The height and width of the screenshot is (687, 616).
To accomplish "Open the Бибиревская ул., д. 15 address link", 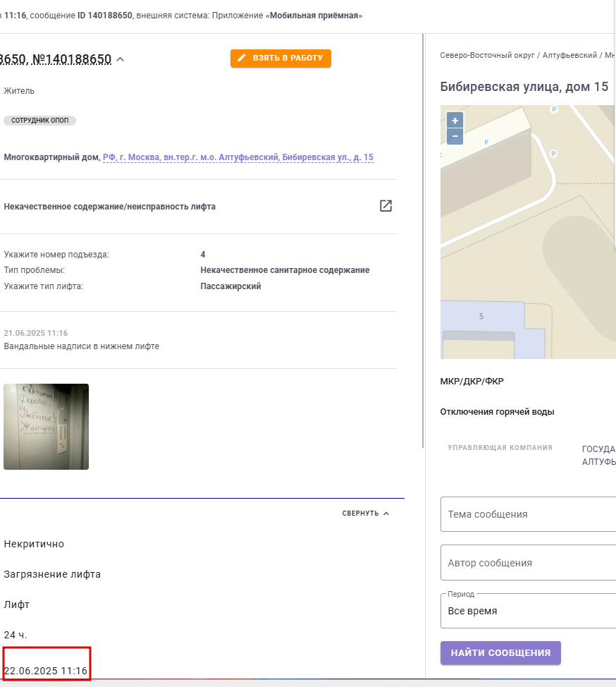I will click(x=238, y=157).
